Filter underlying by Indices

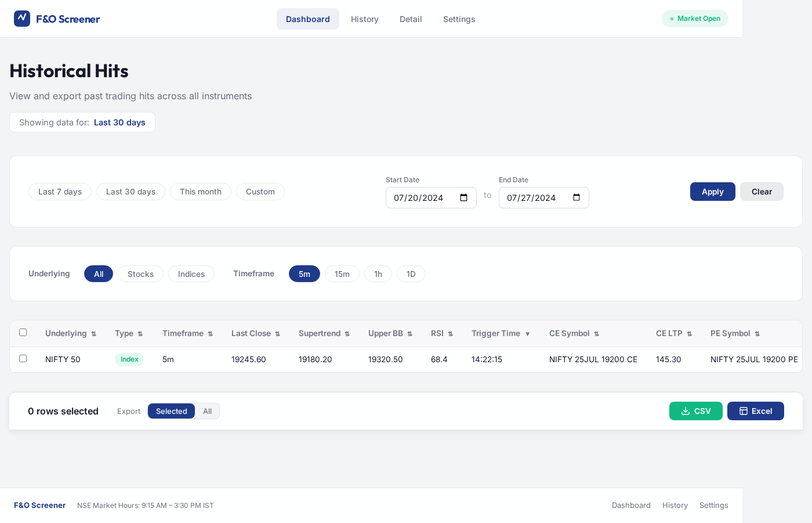point(191,274)
